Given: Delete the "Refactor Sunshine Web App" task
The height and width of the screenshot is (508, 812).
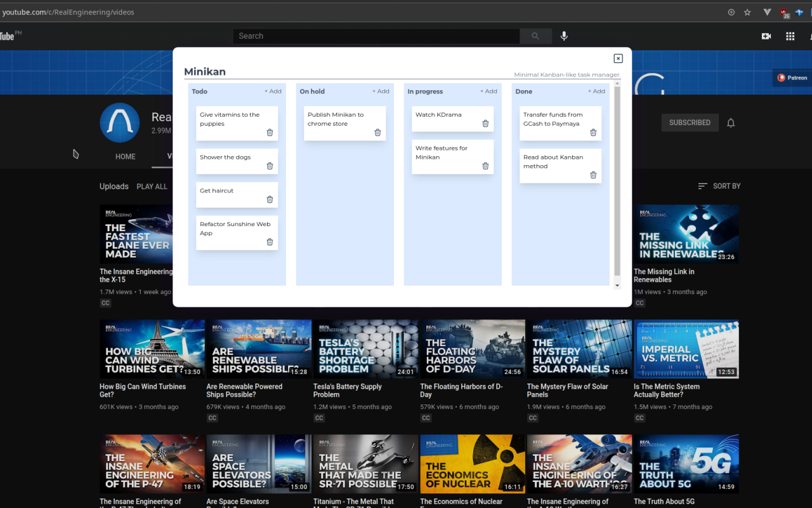Looking at the screenshot, I should coord(270,242).
